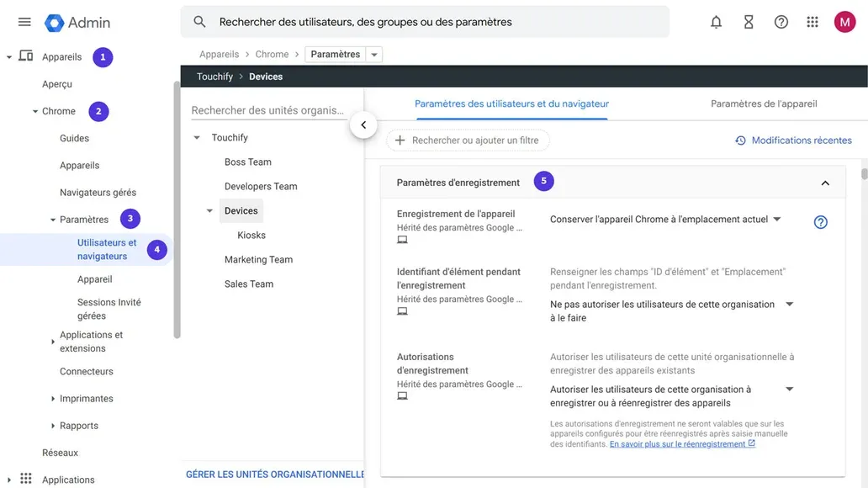The image size is (868, 488).
Task: Open the help icon in the top bar
Action: [x=780, y=22]
